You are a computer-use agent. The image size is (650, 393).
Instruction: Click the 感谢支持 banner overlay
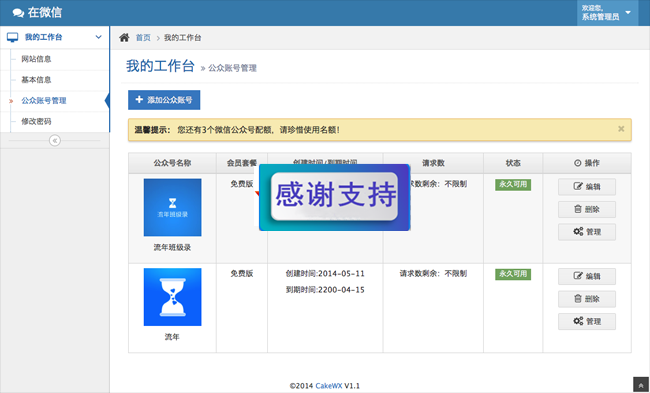coord(335,197)
